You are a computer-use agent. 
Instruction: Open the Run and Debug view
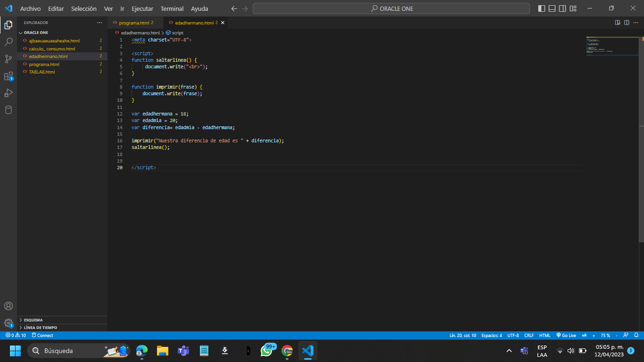pyautogui.click(x=8, y=93)
